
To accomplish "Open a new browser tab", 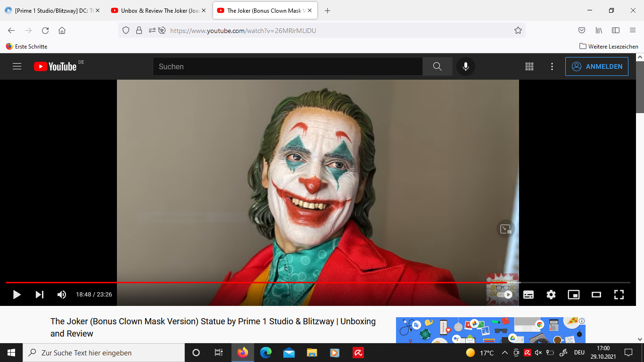I will [328, 10].
